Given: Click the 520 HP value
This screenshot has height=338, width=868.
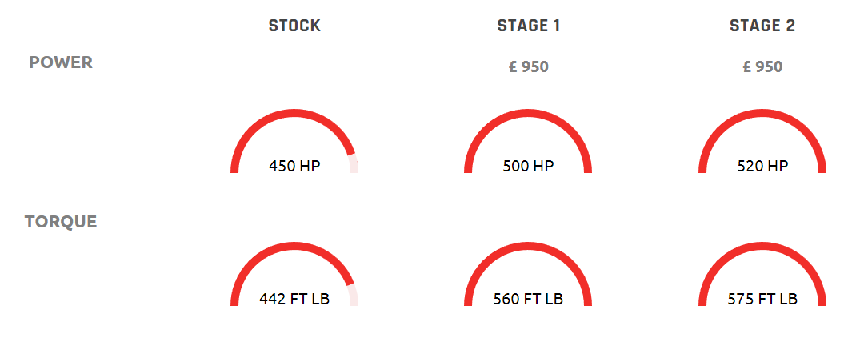Looking at the screenshot, I should coord(762,166).
